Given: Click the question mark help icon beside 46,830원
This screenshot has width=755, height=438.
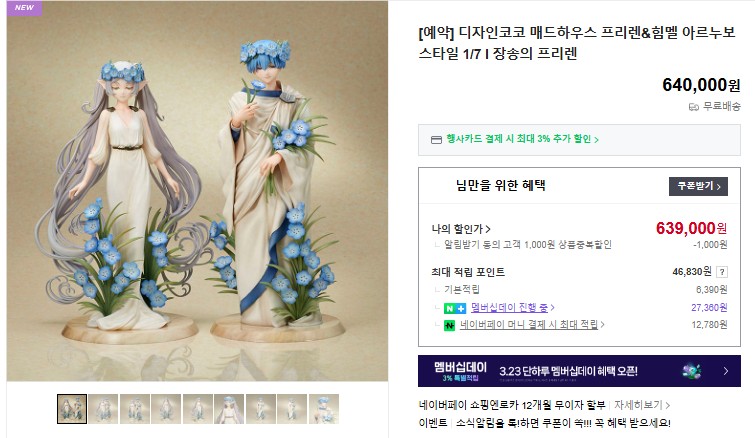Looking at the screenshot, I should point(721,272).
